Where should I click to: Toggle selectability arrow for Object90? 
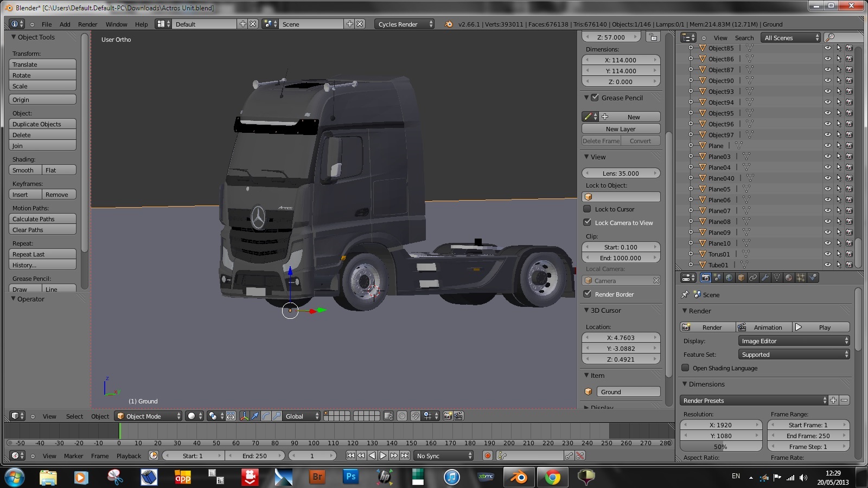click(839, 80)
